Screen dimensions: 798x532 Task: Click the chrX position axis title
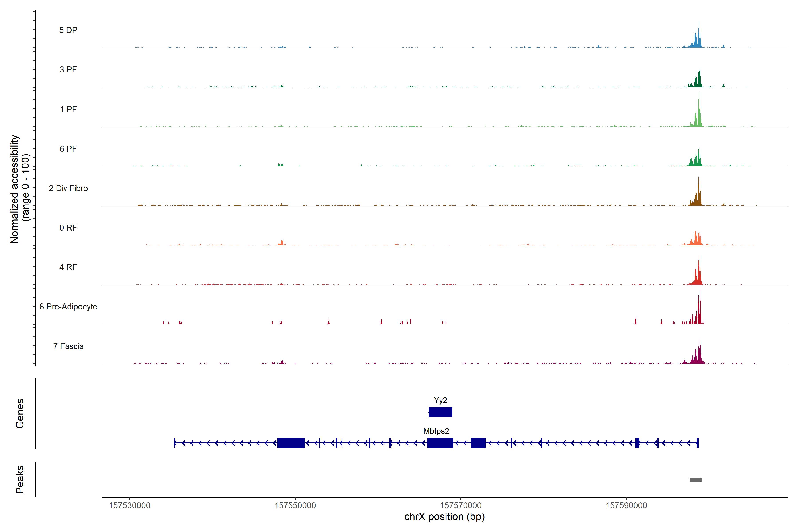point(444,517)
